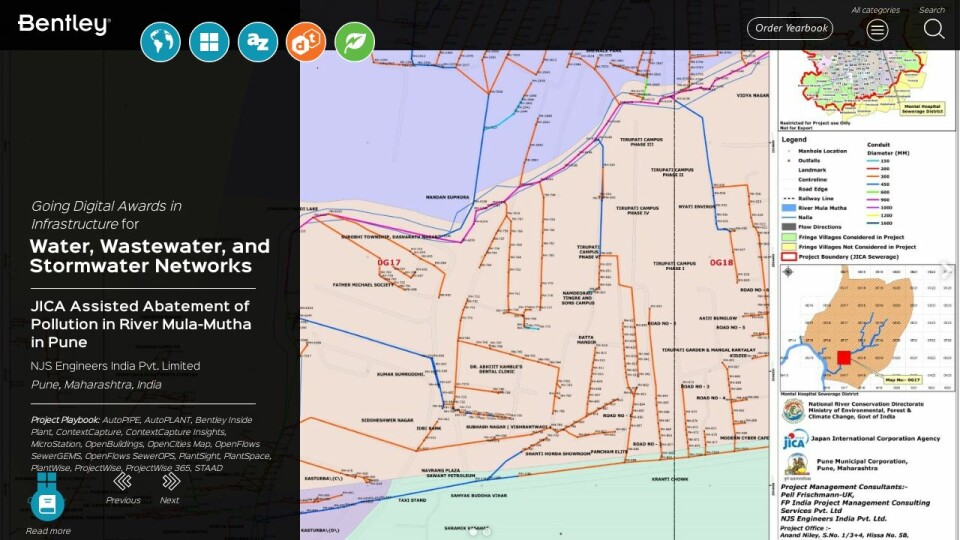960x540 pixels.
Task: Open the grid categories icon
Action: pos(209,42)
